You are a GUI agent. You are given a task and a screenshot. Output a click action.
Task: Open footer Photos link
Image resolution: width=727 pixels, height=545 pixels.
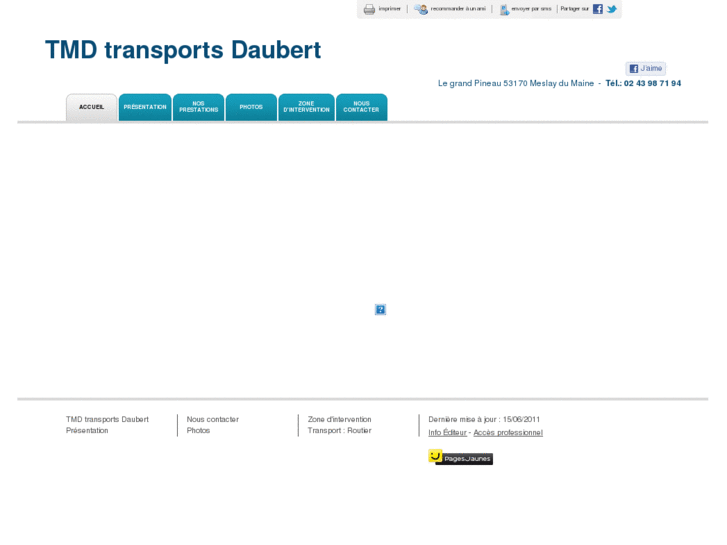[x=198, y=430]
